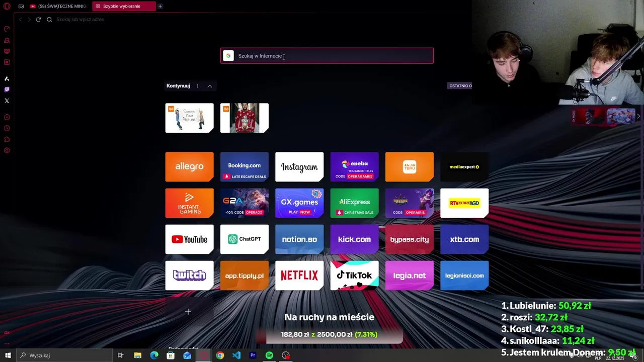Open the GX Mods sidebar icon

pyautogui.click(x=7, y=62)
